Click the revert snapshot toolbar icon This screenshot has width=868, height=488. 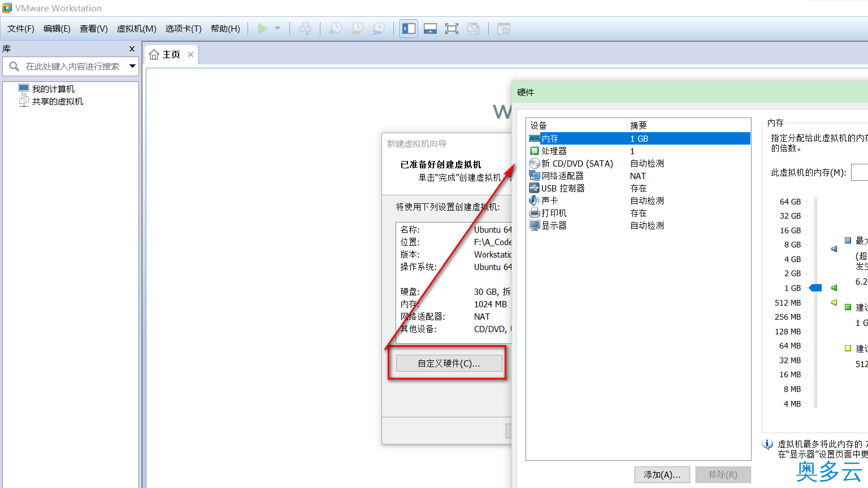pyautogui.click(x=357, y=28)
